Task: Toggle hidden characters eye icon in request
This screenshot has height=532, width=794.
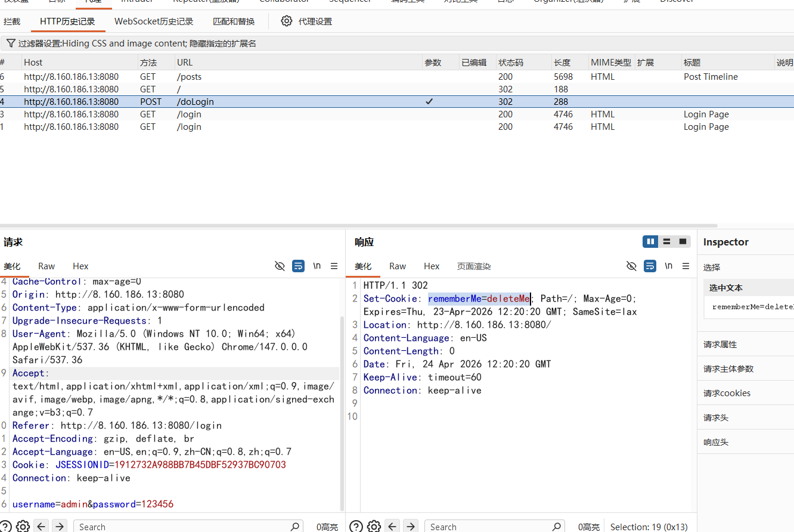Action: point(280,266)
